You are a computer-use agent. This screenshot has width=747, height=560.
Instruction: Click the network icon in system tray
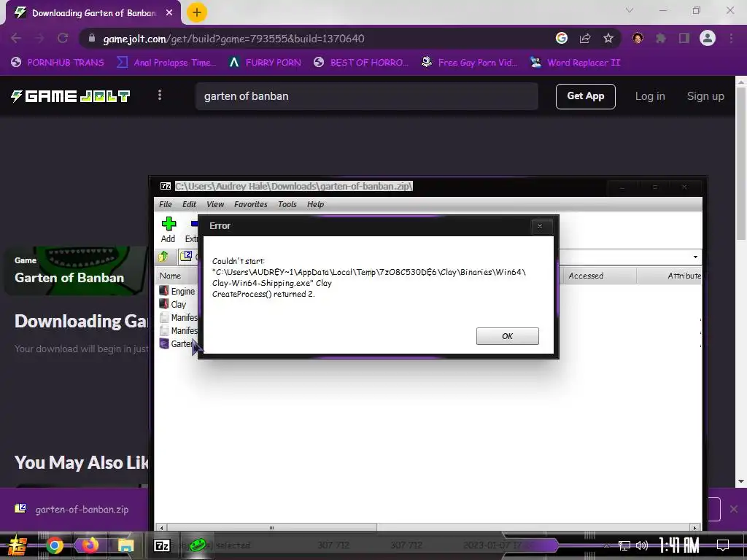pyautogui.click(x=624, y=545)
